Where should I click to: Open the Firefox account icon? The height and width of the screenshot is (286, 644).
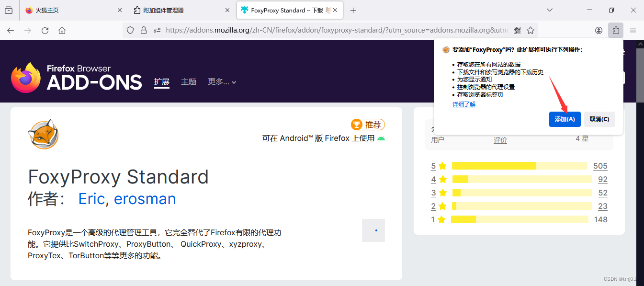click(599, 30)
